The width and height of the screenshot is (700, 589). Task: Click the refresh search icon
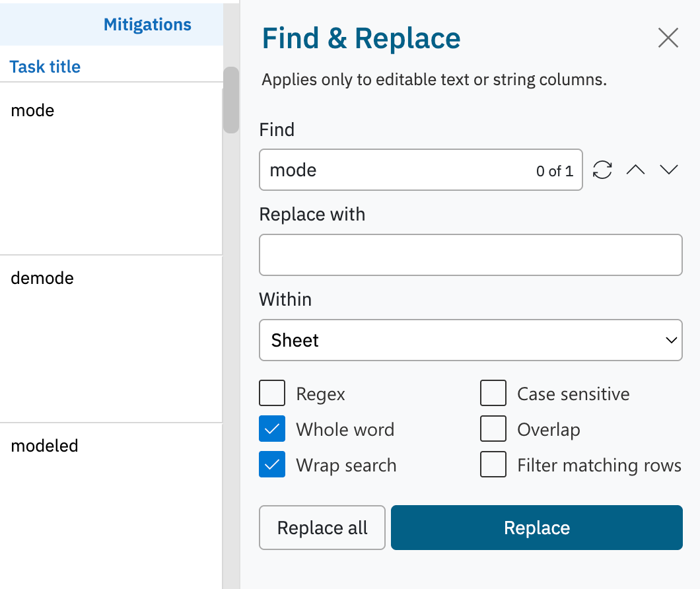click(x=602, y=170)
